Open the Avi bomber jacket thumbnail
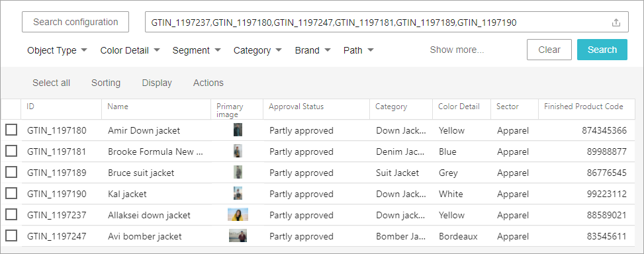Image resolution: width=644 pixels, height=254 pixels. pyautogui.click(x=238, y=236)
